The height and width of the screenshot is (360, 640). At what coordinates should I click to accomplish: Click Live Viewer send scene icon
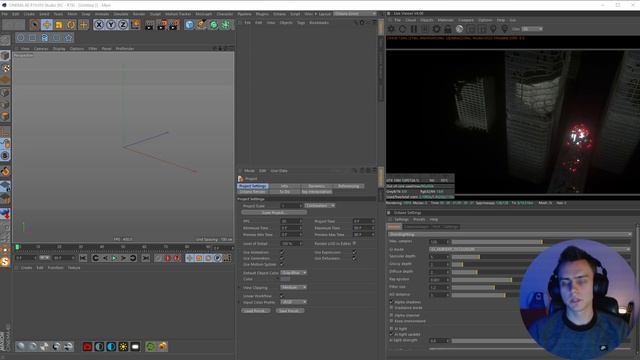coord(391,29)
